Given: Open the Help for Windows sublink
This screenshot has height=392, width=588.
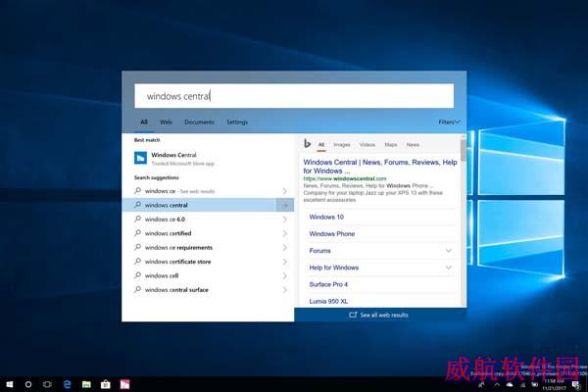Looking at the screenshot, I should [334, 268].
